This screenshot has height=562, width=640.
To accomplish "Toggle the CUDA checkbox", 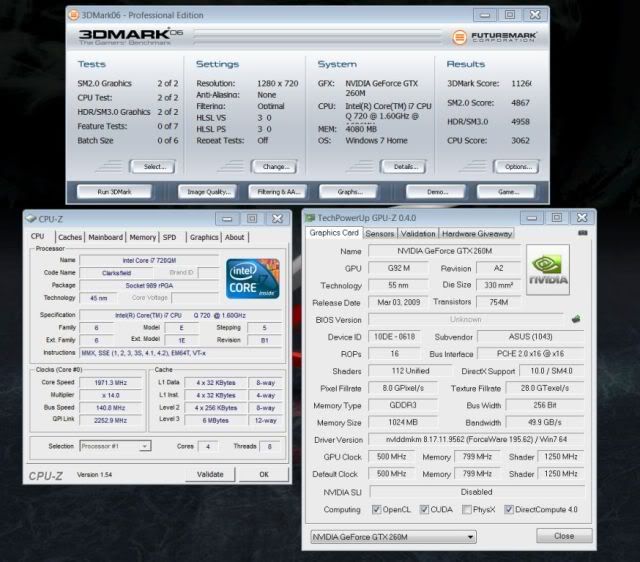I will pyautogui.click(x=424, y=509).
